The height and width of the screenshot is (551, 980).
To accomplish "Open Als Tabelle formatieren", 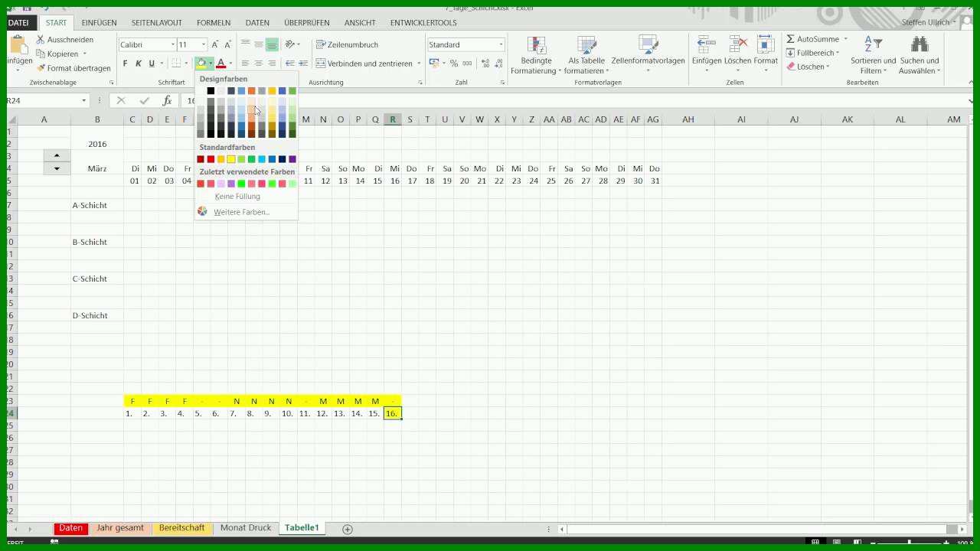I will (x=586, y=55).
